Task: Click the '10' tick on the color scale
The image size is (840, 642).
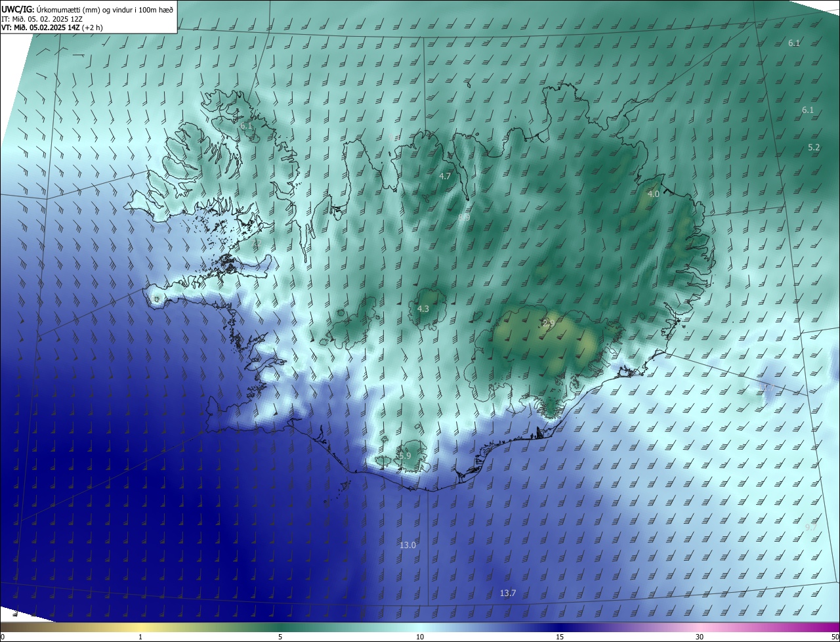Action: point(420,637)
